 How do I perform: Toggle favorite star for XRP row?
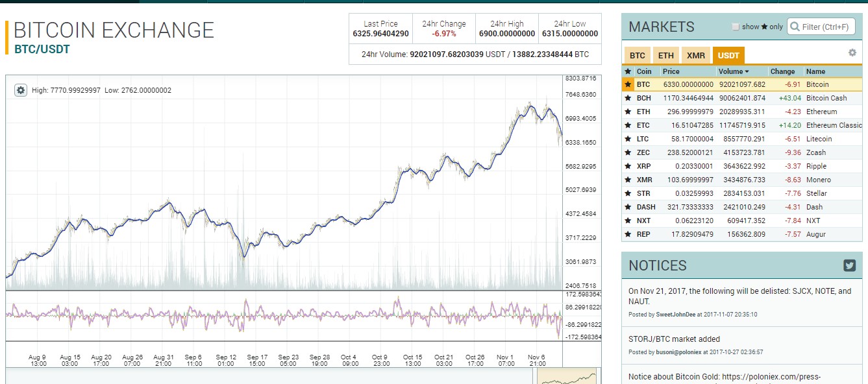tap(628, 166)
